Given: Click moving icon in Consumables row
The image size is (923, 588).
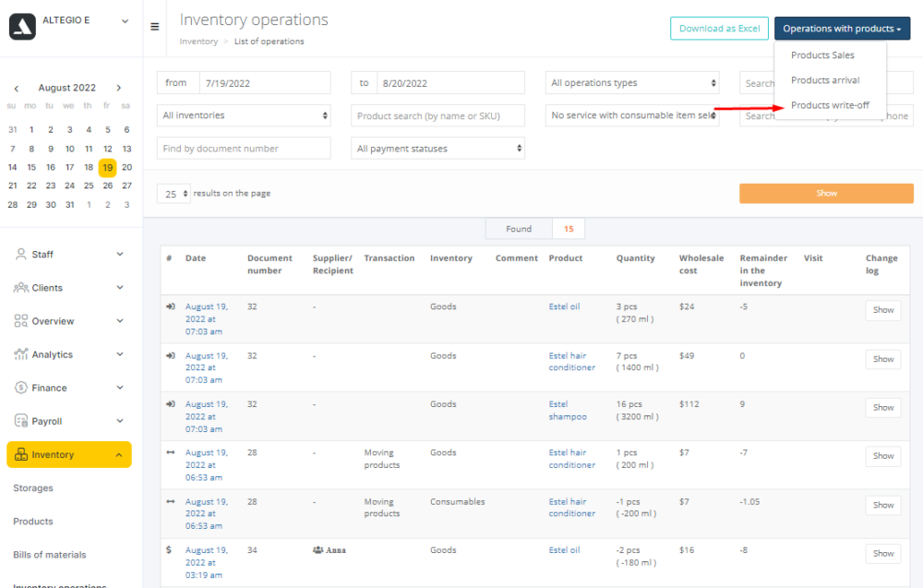Looking at the screenshot, I should click(171, 501).
